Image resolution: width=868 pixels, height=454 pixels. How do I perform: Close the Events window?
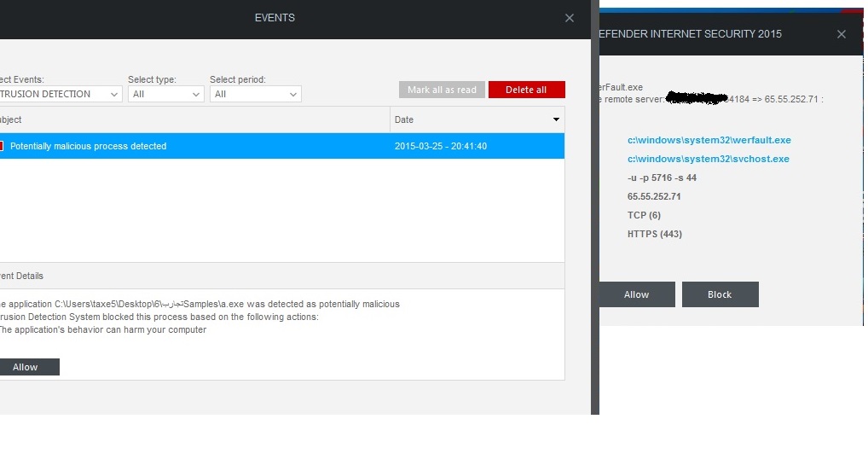tap(569, 18)
